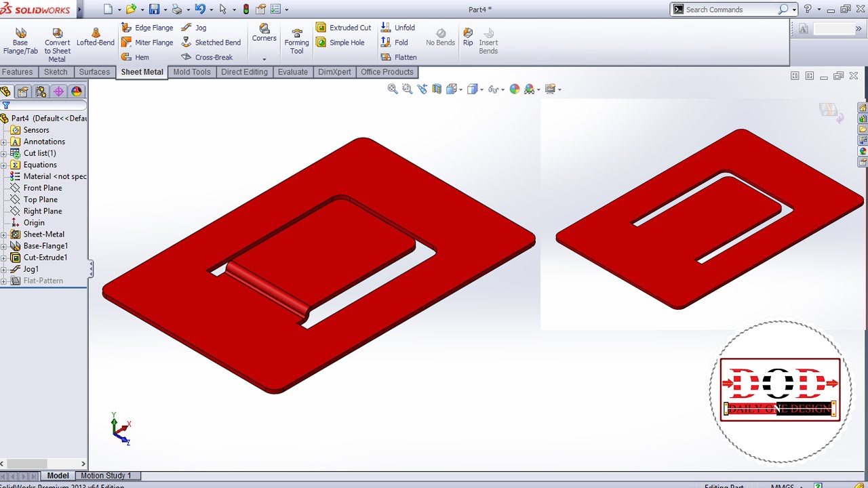Viewport: 868px width, 488px height.
Task: Expand the Base-Flange1 feature node
Action: 3,246
